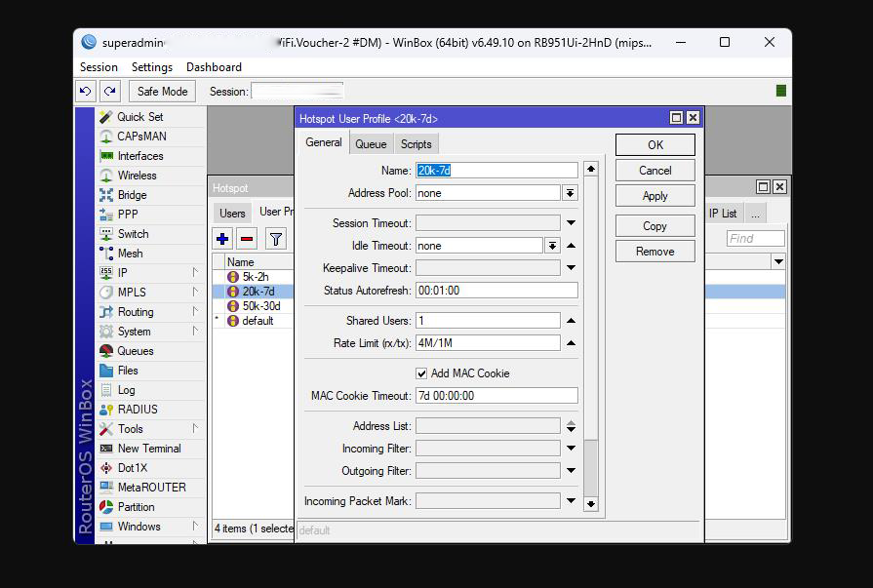Expand the Tools submenu
The height and width of the screenshot is (588, 873).
[195, 428]
